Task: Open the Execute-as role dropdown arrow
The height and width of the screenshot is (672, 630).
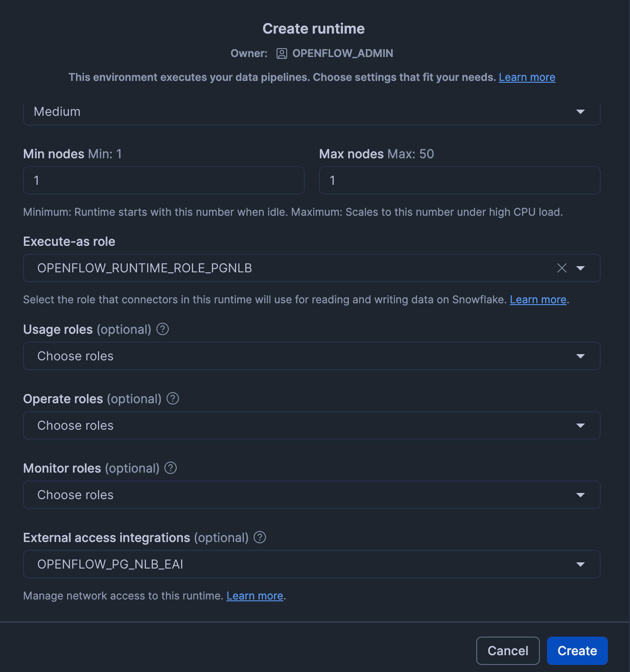Action: point(581,268)
